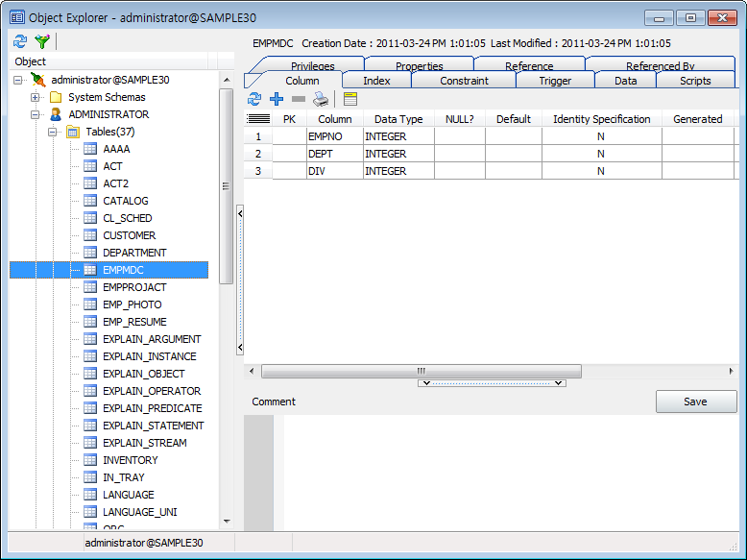The height and width of the screenshot is (560, 747).
Task: Click the NULL? column header
Action: point(460,119)
